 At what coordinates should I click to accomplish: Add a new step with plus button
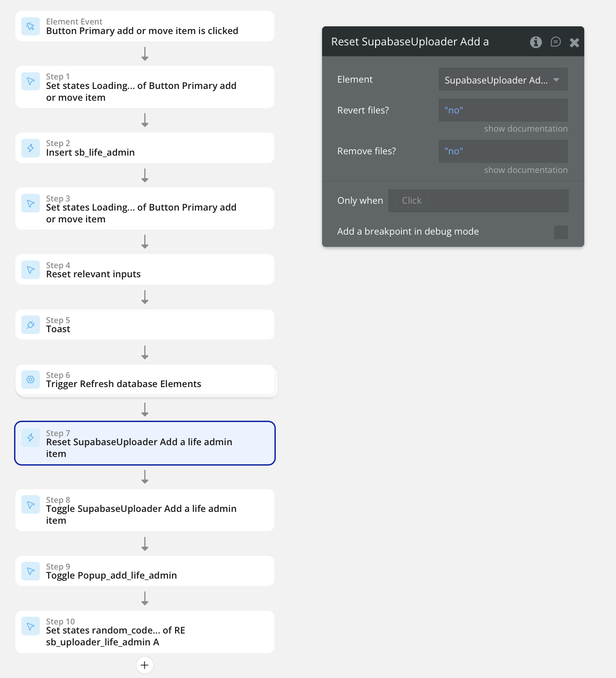coord(145,665)
